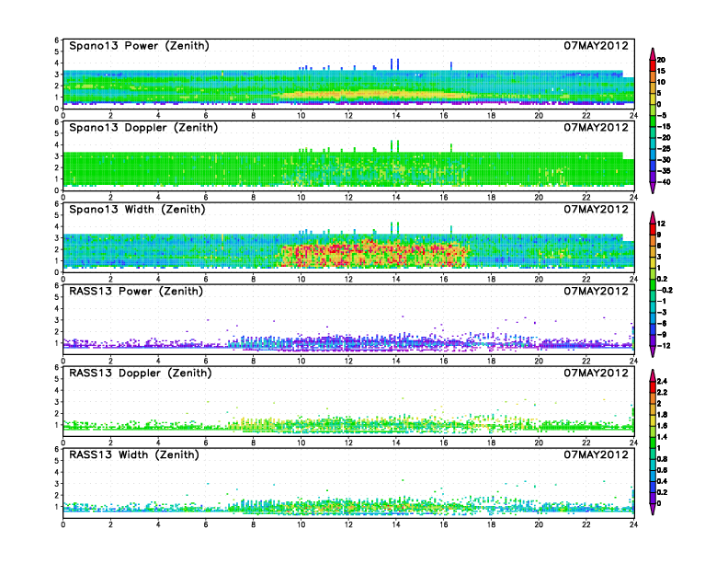Click the "6" y-axis tick of Spano13 Power plot
The height and width of the screenshot is (563, 728).
click(57, 40)
